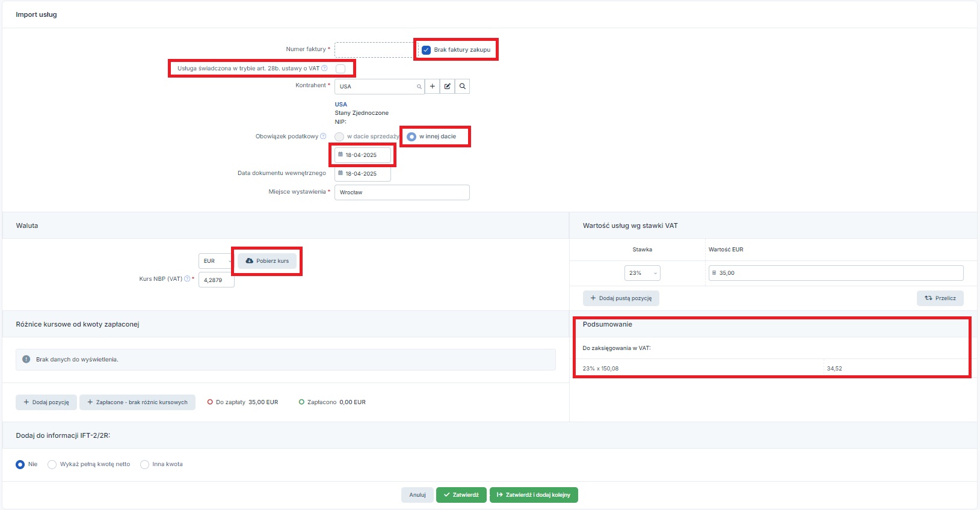This screenshot has width=980, height=510.
Task: Open the 23% VAT rate dropdown
Action: pos(642,273)
